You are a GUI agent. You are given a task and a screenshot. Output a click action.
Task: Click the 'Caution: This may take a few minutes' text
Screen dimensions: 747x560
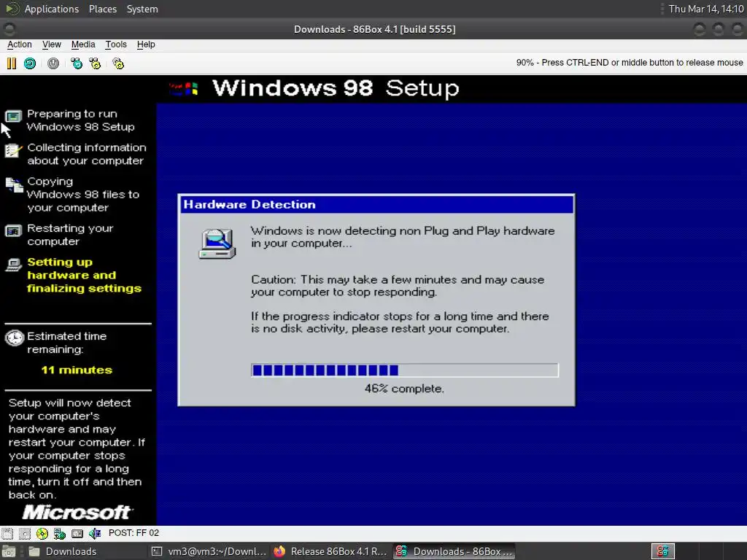(398, 286)
